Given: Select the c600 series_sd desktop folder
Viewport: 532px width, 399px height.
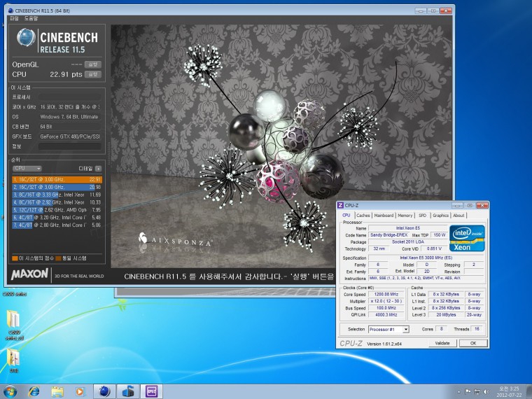Looking at the screenshot, I should [x=13, y=325].
